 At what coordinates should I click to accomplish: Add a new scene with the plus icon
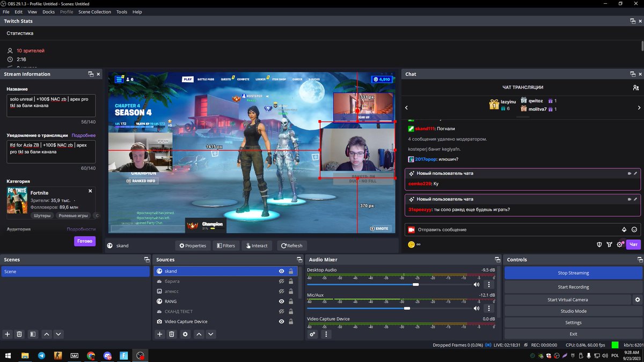click(8, 334)
